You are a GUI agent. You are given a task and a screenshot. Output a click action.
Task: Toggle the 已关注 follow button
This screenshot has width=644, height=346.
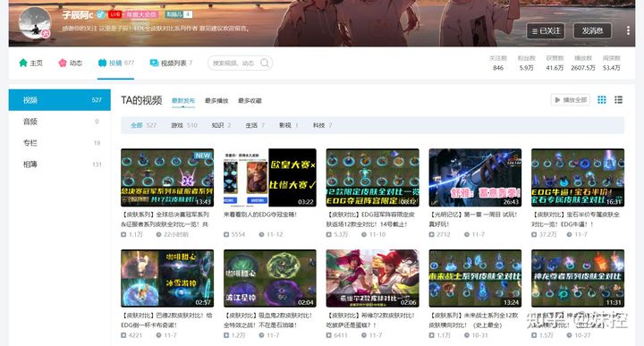tap(546, 30)
